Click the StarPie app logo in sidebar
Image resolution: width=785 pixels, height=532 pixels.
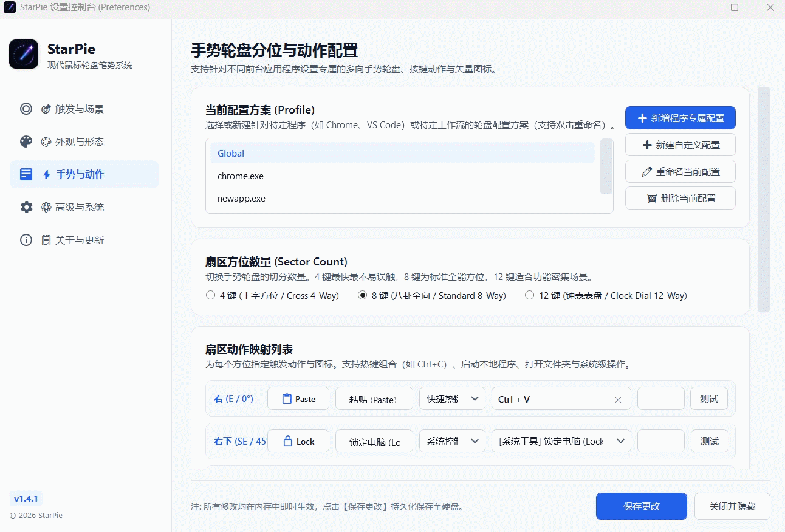(x=24, y=55)
